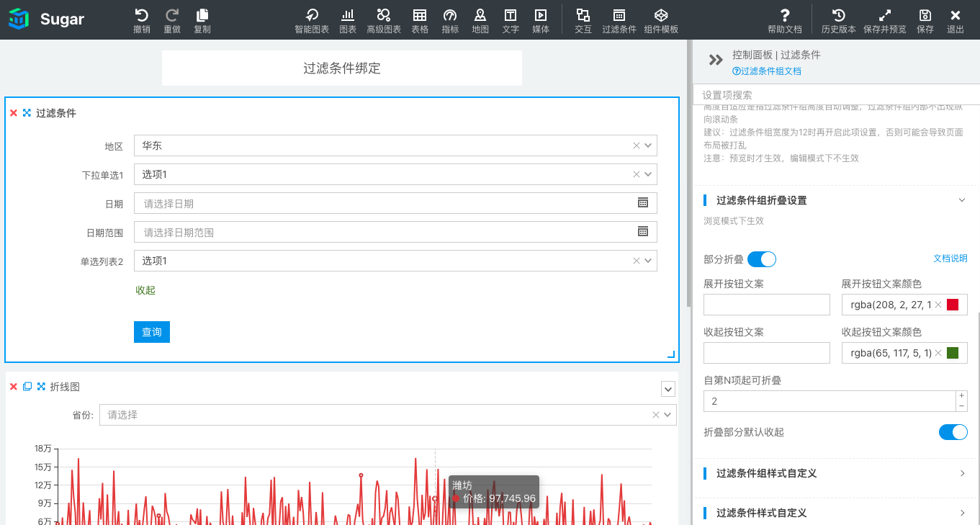View 历史版本 history versions
This screenshot has width=980, height=525.
tap(839, 21)
